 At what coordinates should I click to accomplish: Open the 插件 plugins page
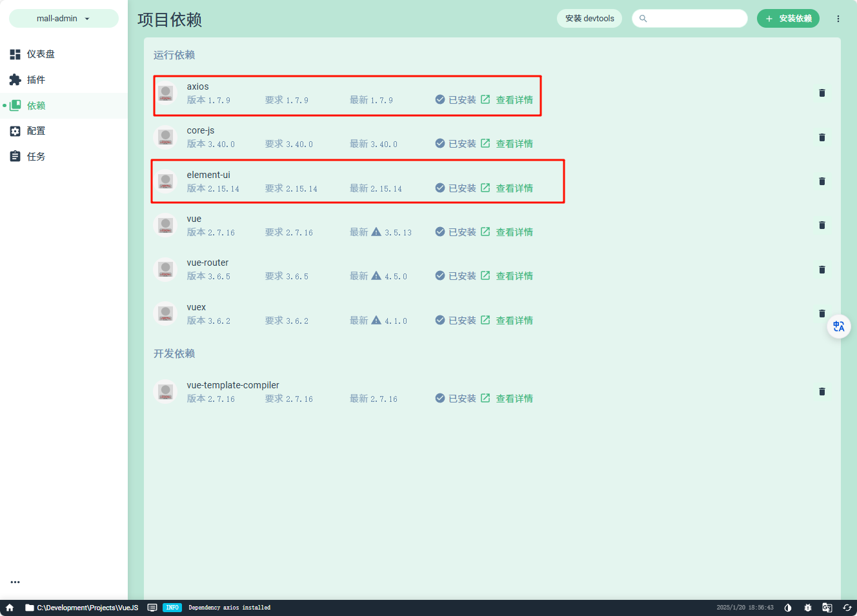tap(64, 80)
